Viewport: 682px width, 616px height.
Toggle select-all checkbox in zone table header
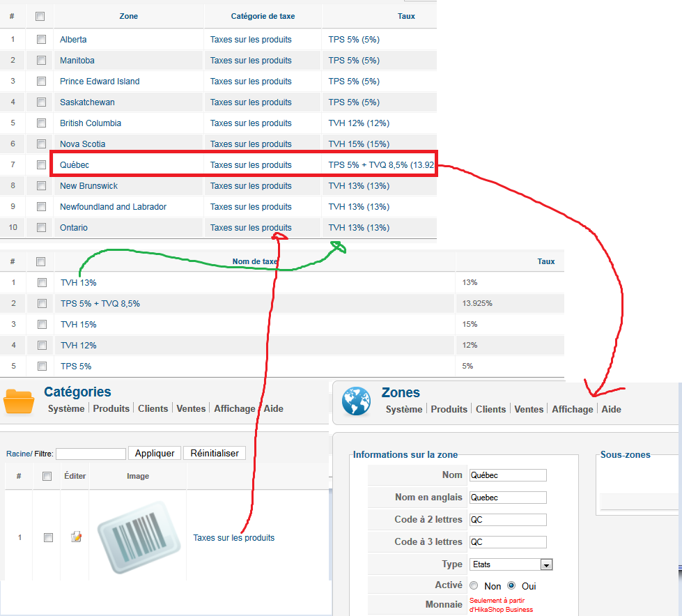[40, 17]
